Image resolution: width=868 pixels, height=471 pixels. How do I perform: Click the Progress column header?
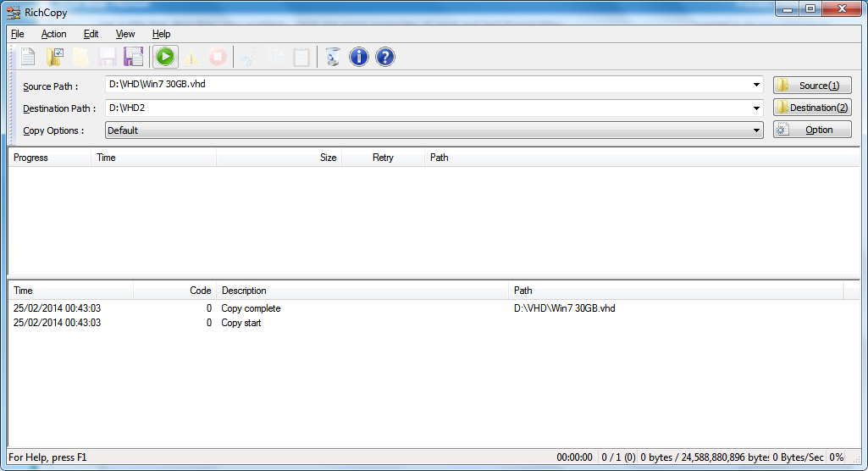(x=49, y=158)
